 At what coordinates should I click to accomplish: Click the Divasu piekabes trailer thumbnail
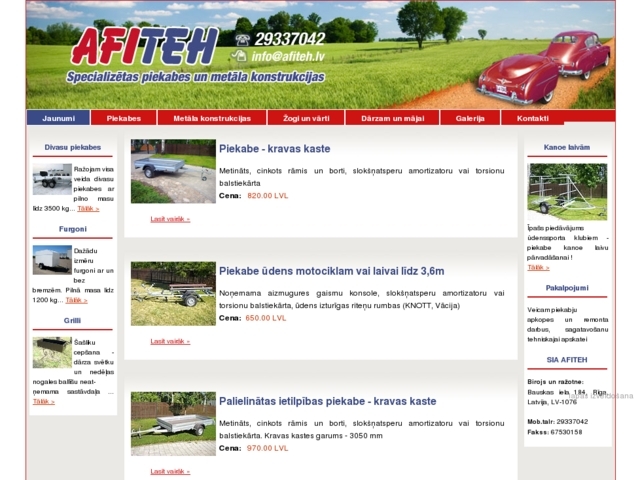pos(52,179)
